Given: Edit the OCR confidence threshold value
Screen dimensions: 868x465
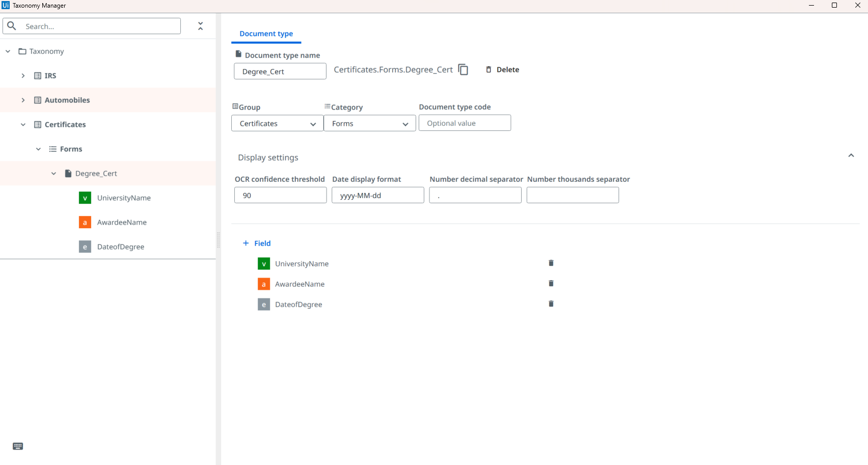Looking at the screenshot, I should click(x=280, y=195).
